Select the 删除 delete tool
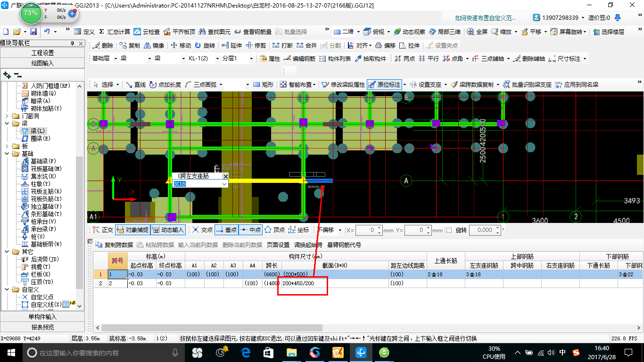 point(103,46)
